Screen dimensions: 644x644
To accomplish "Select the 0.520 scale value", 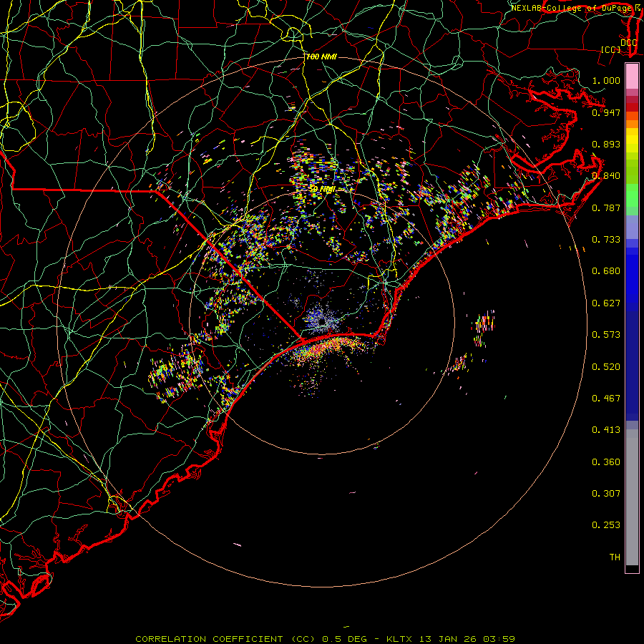I will coord(606,366).
